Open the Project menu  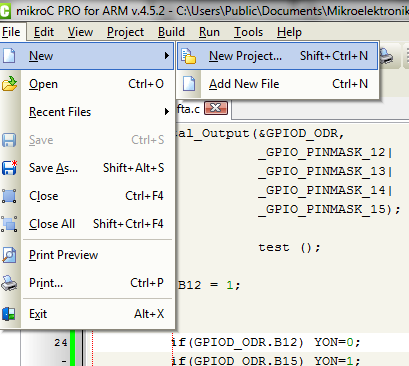125,32
